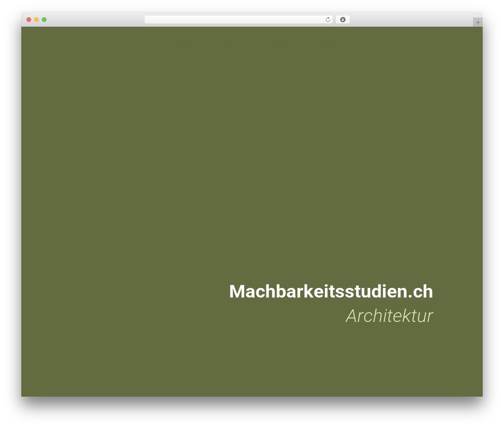Maximize the window using the green button
This screenshot has width=504, height=427.
pyautogui.click(x=44, y=20)
